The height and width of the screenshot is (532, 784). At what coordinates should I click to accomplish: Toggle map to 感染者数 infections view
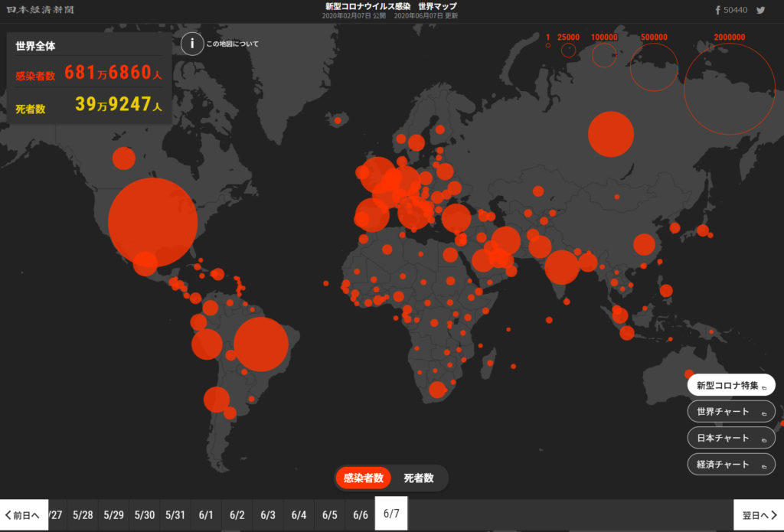tap(364, 478)
